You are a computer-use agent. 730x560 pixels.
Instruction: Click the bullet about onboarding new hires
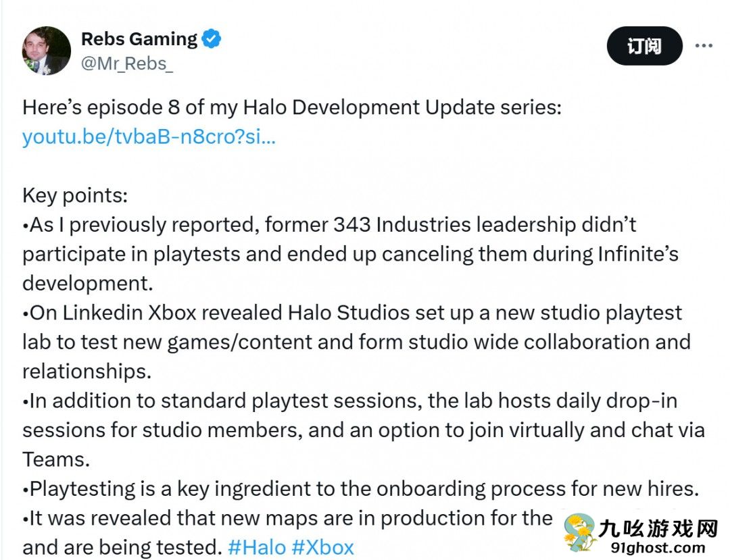click(x=360, y=488)
